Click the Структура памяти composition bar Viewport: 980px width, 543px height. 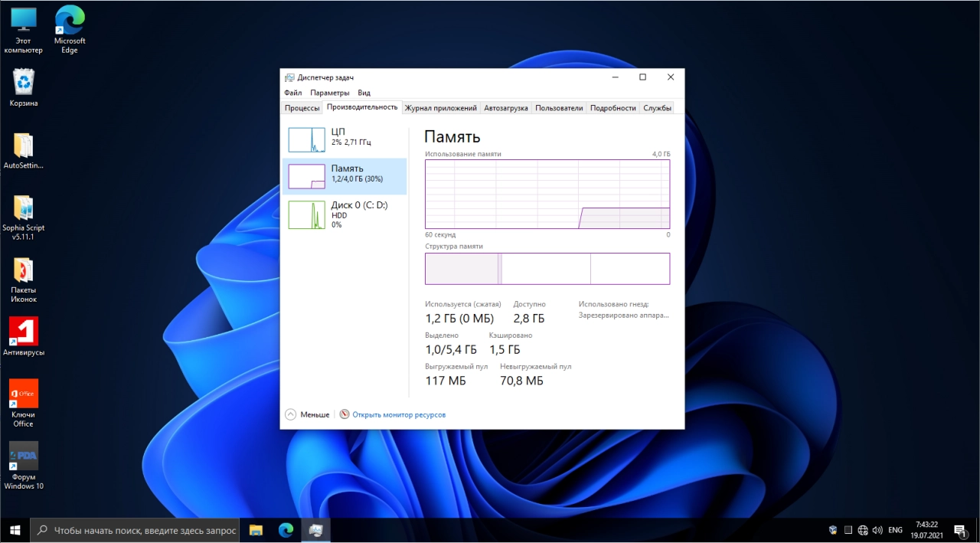pos(547,269)
